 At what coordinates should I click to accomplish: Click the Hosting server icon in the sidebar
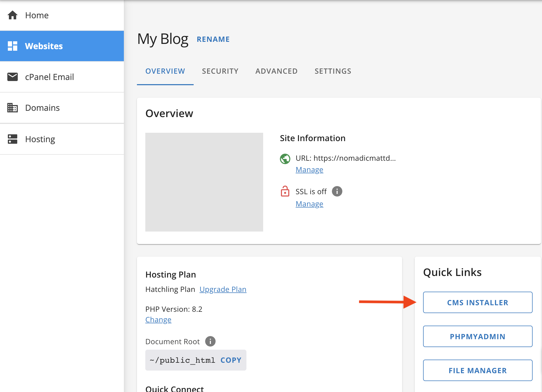coord(12,139)
